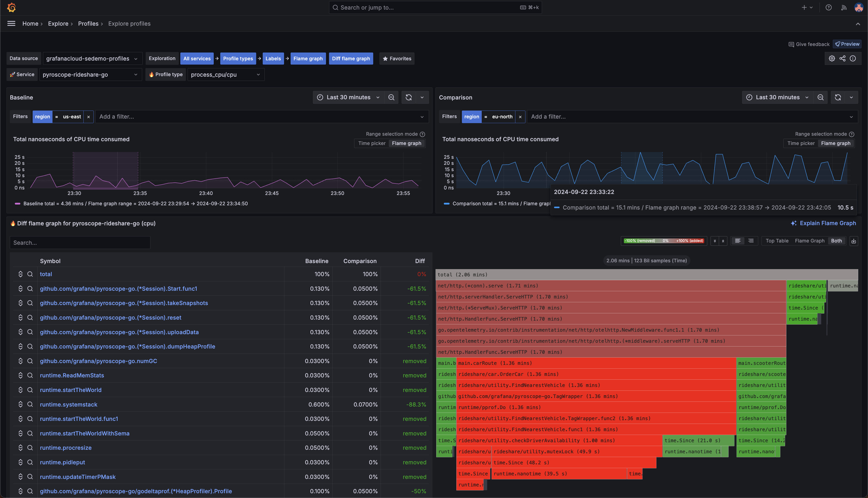Click the share icon in the top toolbar

click(x=842, y=59)
